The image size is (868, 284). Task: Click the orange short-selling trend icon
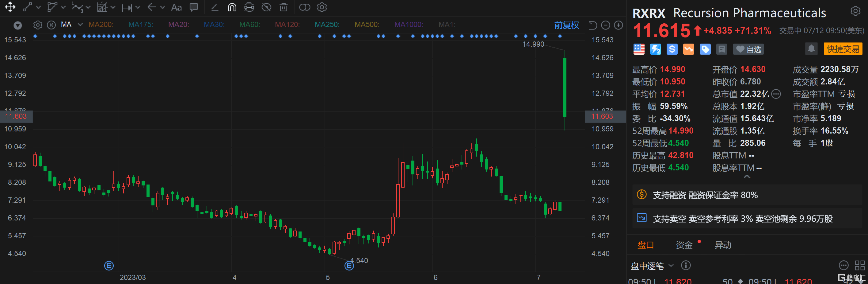pos(688,49)
